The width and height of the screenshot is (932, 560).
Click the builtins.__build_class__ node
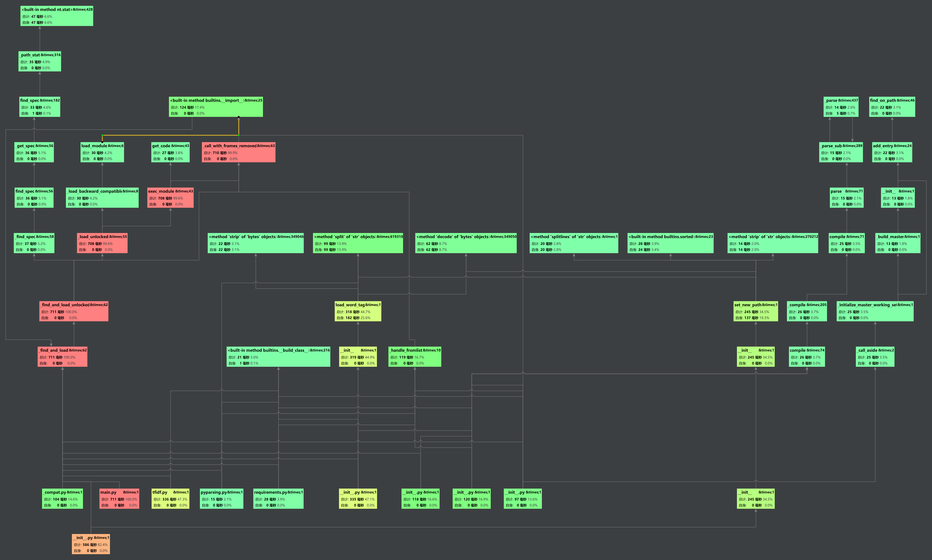(x=278, y=357)
